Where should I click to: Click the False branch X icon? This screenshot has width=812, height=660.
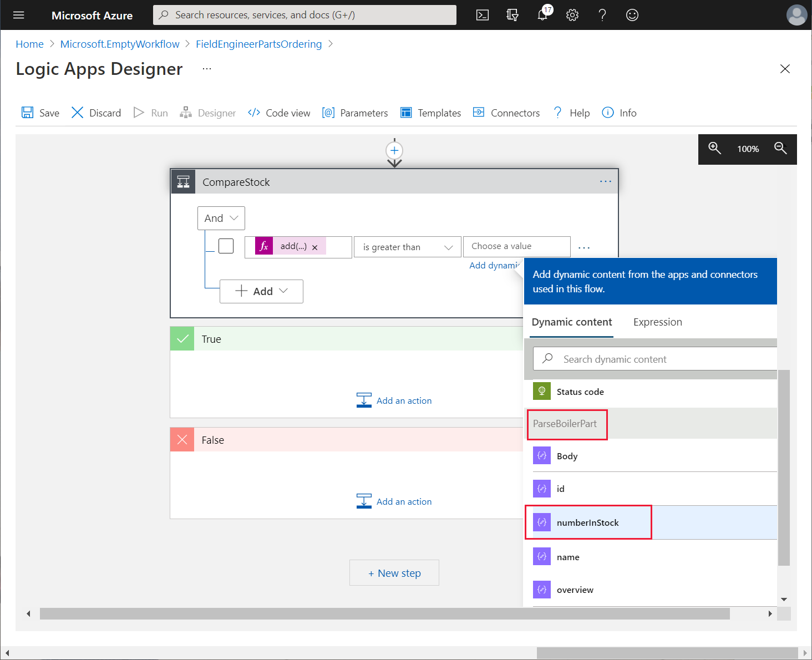coord(182,440)
